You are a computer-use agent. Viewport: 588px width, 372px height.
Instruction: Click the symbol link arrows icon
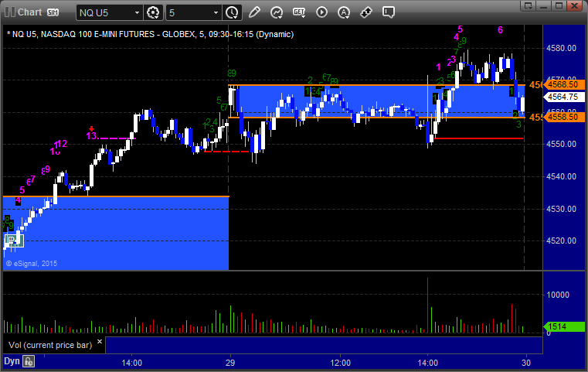click(366, 12)
